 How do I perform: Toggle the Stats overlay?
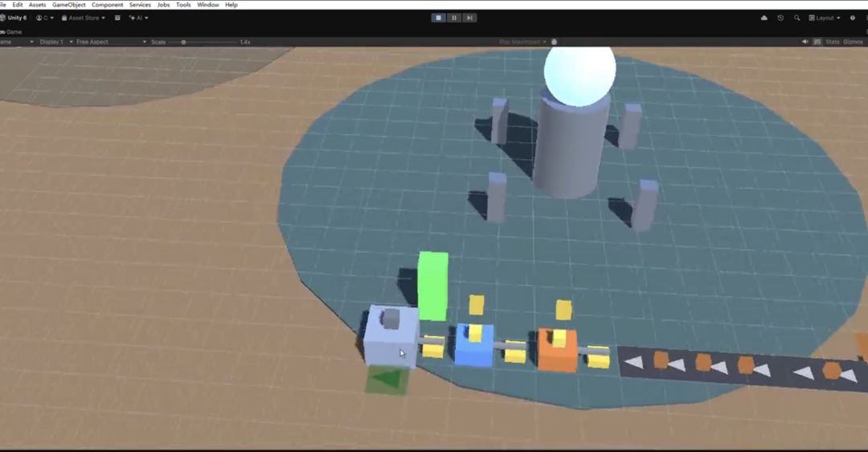(833, 42)
